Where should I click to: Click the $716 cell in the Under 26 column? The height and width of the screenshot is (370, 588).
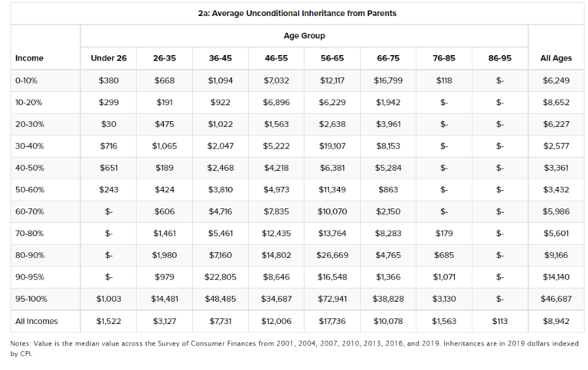(108, 146)
